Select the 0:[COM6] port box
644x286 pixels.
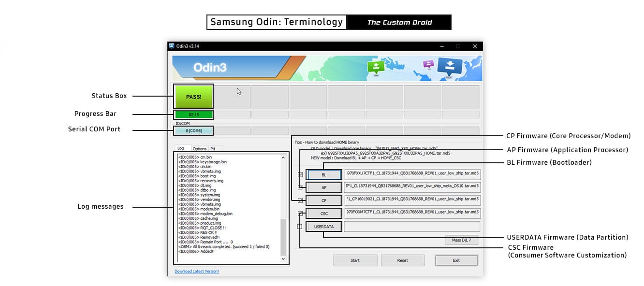click(x=193, y=131)
